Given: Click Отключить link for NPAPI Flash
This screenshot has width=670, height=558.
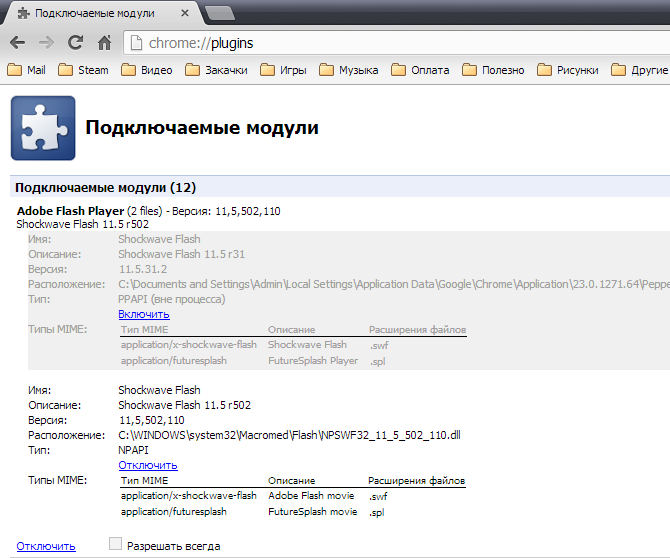Looking at the screenshot, I should point(148,465).
